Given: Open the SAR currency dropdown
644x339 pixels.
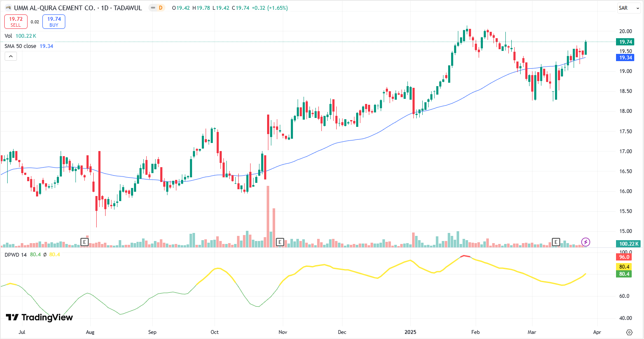Looking at the screenshot, I should pos(628,8).
